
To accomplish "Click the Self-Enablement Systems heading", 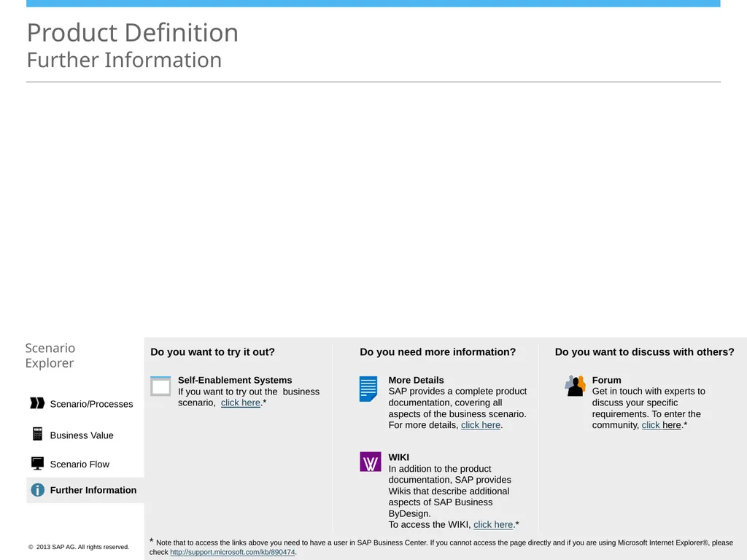I will (x=235, y=380).
